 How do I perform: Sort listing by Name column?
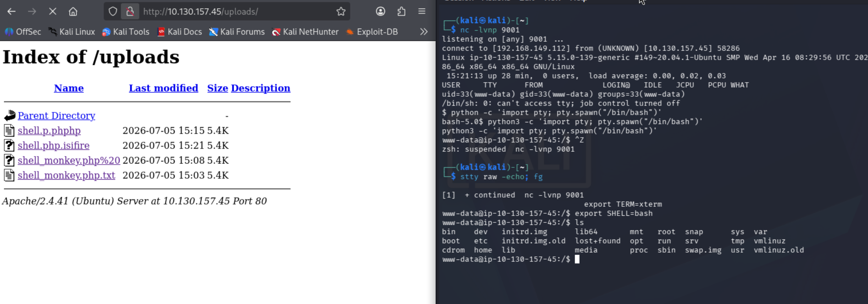point(69,88)
